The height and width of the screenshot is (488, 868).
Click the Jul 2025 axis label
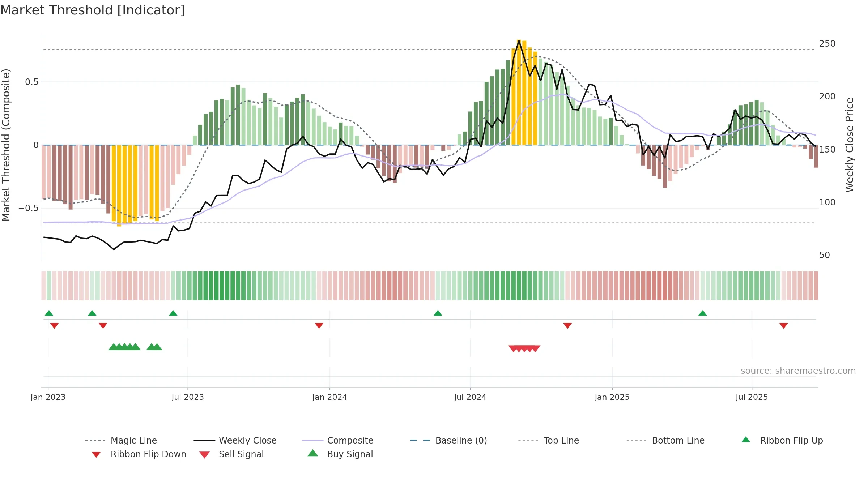(x=752, y=397)
